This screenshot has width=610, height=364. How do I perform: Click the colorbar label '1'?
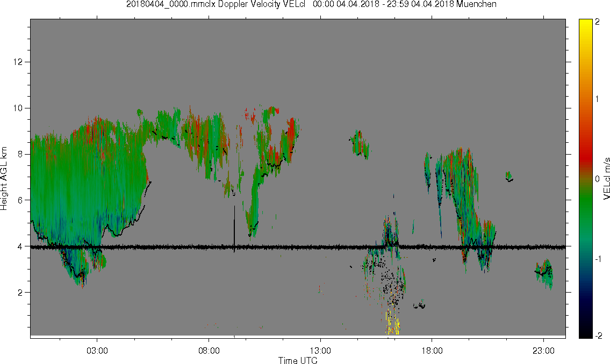(x=597, y=99)
